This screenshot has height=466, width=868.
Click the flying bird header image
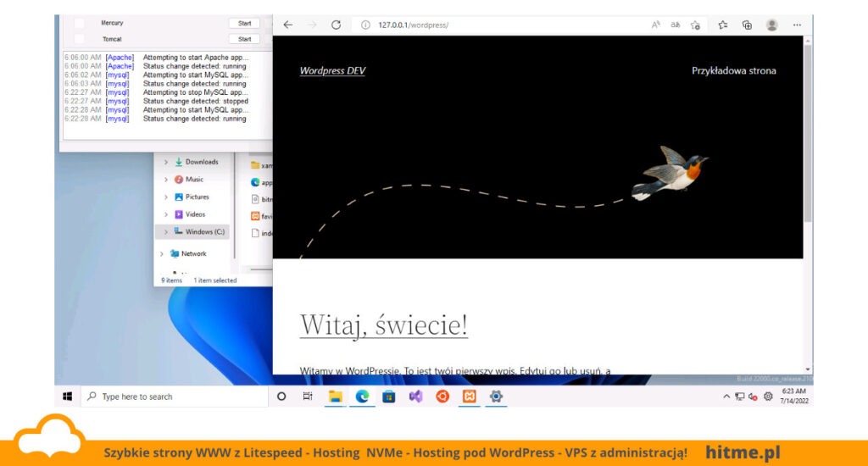(670, 173)
